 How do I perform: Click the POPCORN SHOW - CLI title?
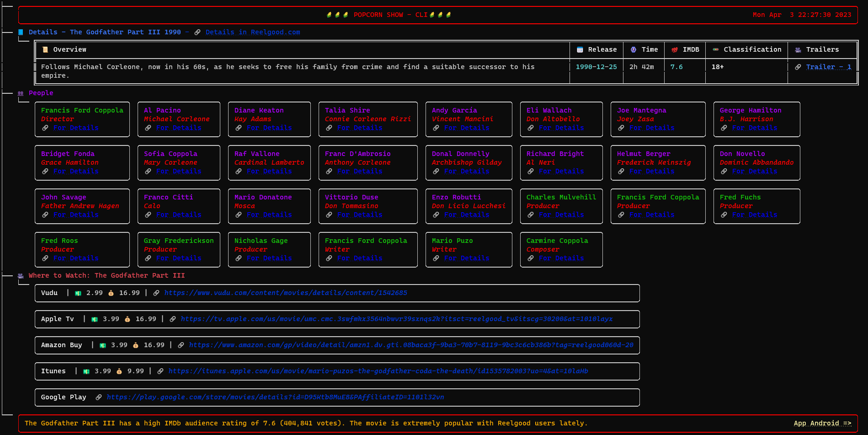[x=391, y=15]
